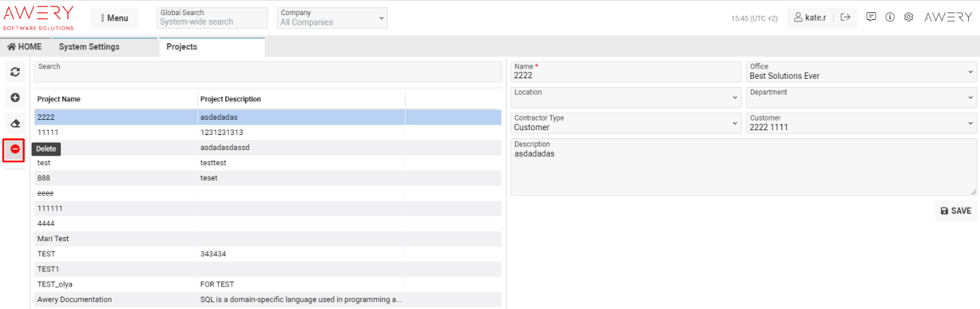This screenshot has width=980, height=309.
Task: Go to the HOME tab
Action: 25,47
